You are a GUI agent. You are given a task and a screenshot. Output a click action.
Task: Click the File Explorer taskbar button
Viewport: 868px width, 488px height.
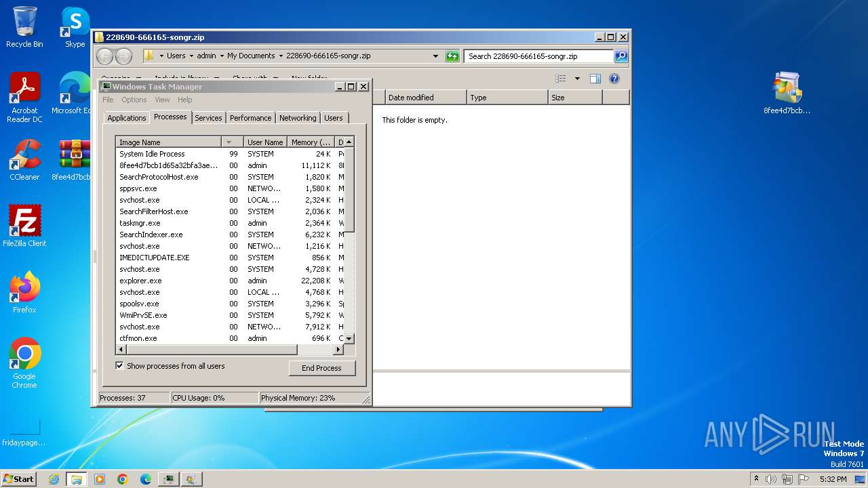pos(77,479)
